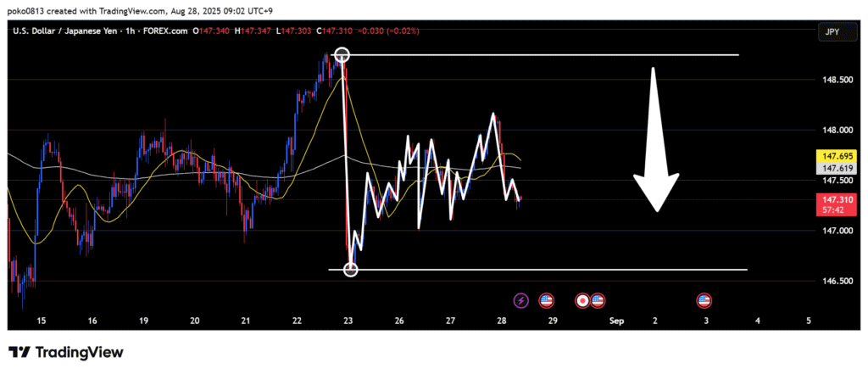Screen dimensions: 868x374
Task: Open the Japan flag economic event icon
Action: (582, 300)
